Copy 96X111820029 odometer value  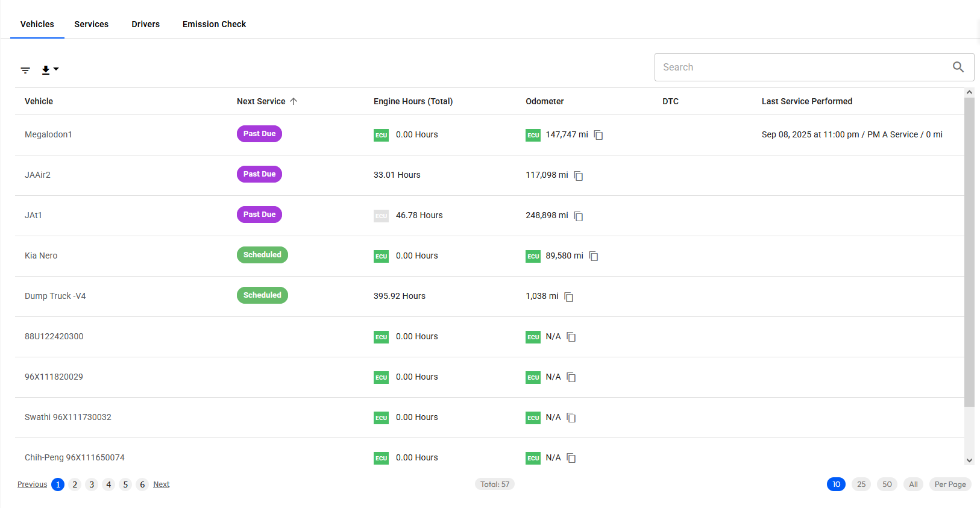tap(571, 377)
